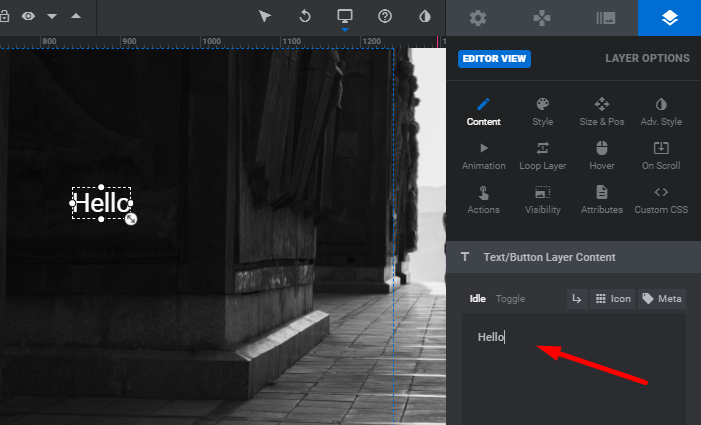Viewport: 701px width, 425px height.
Task: Open the desktop device preview dropdown
Action: click(345, 17)
